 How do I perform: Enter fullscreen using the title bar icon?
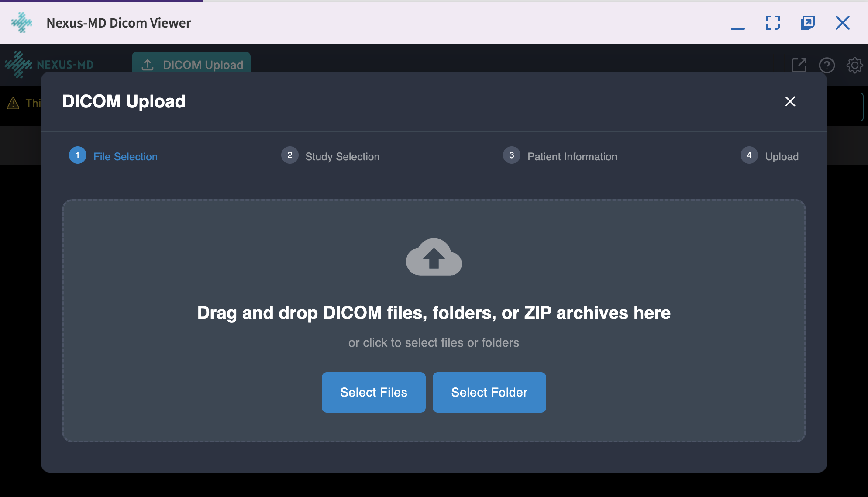(x=773, y=23)
